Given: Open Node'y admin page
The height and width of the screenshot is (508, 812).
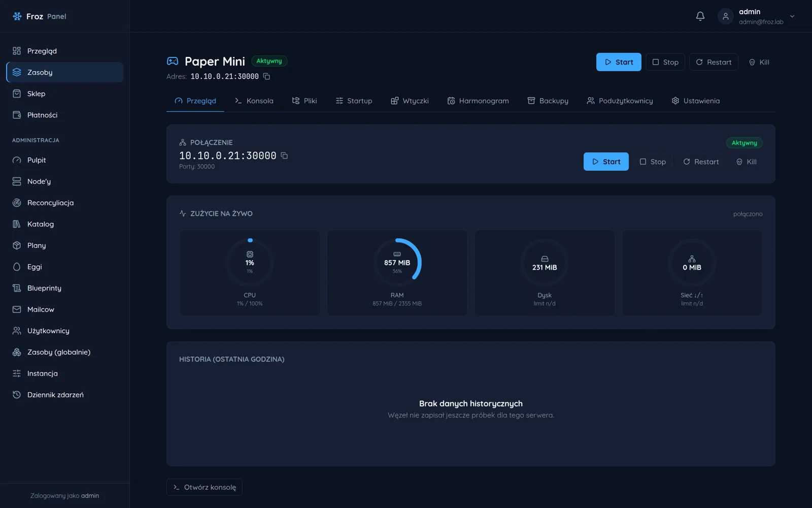Looking at the screenshot, I should [65, 181].
